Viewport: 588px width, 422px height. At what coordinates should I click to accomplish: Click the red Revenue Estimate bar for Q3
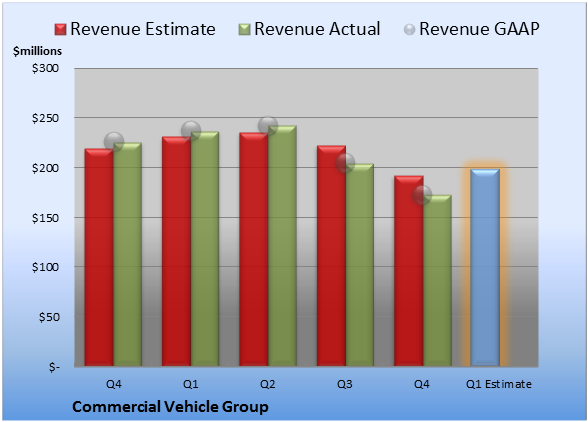point(332,255)
